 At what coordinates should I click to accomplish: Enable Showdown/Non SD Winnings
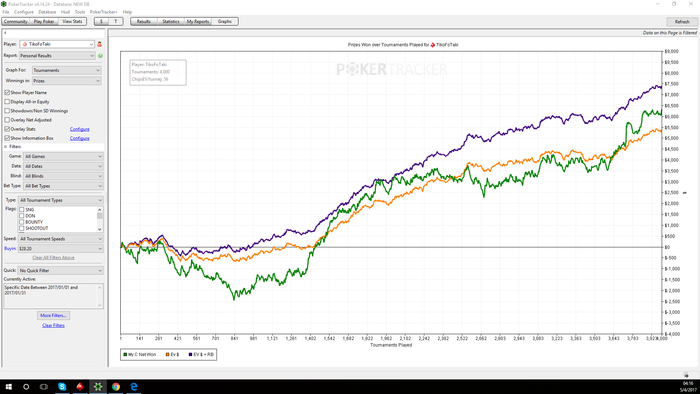[x=7, y=111]
